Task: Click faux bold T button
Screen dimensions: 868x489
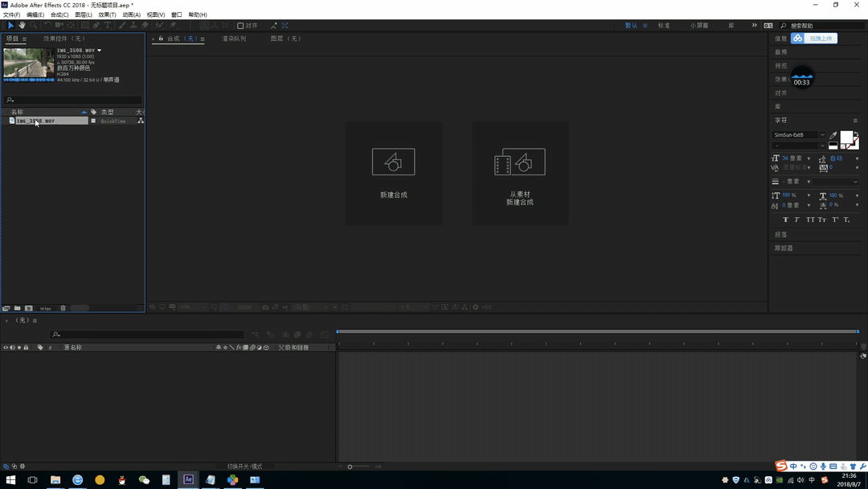Action: [x=785, y=220]
